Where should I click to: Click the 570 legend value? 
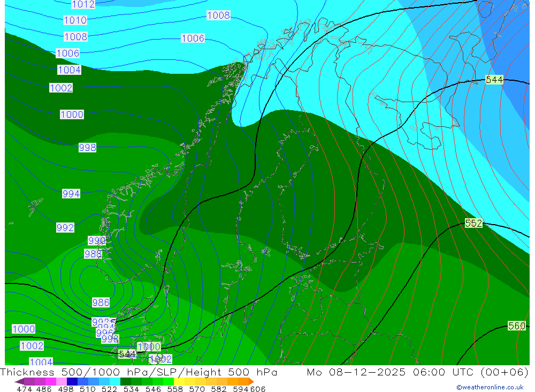coord(197,389)
